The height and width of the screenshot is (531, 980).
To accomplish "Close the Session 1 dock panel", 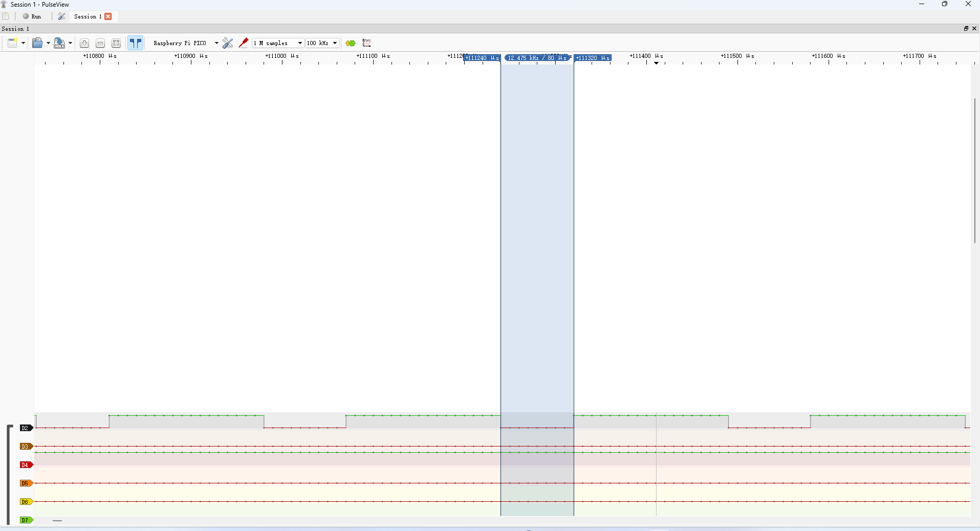I will coord(974,29).
